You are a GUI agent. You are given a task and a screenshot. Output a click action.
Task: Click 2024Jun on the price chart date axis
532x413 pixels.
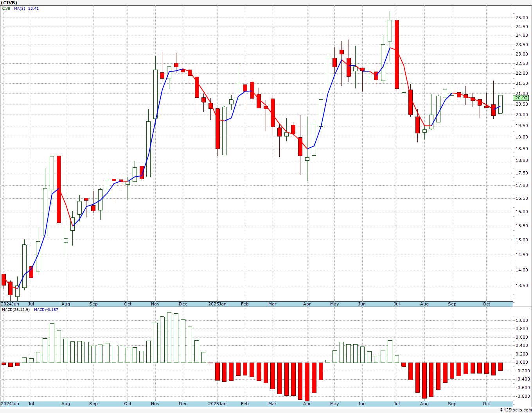pos(10,304)
